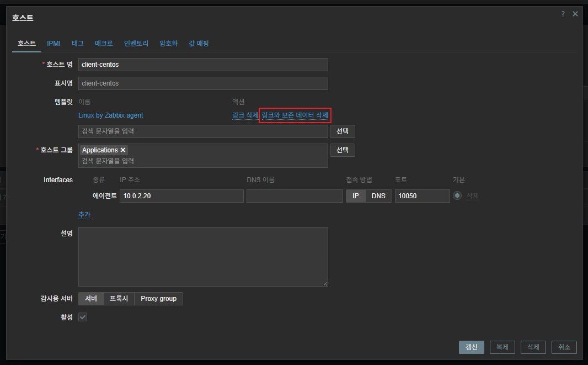The width and height of the screenshot is (588, 365).
Task: Click the 갱신 update button
Action: (x=472, y=347)
